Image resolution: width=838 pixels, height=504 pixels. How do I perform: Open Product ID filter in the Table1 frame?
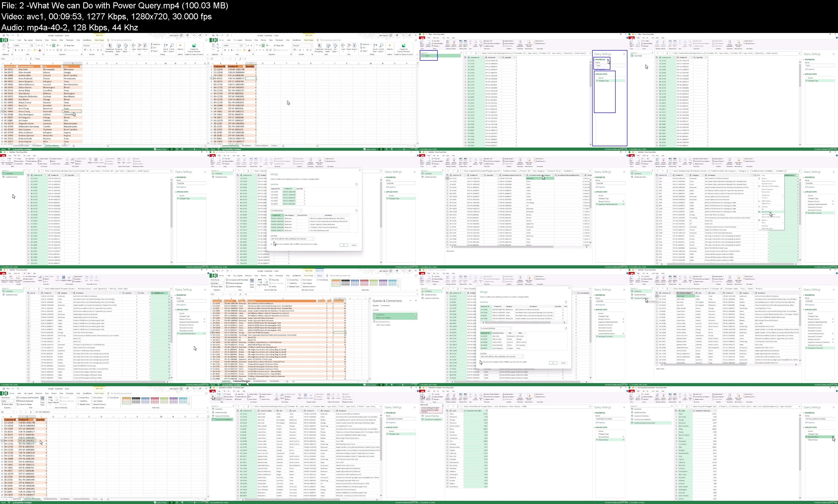point(35,420)
